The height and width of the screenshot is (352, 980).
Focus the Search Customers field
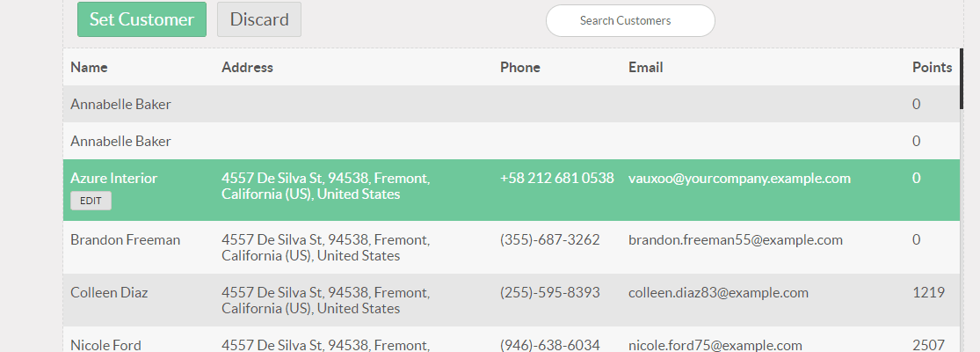629,20
